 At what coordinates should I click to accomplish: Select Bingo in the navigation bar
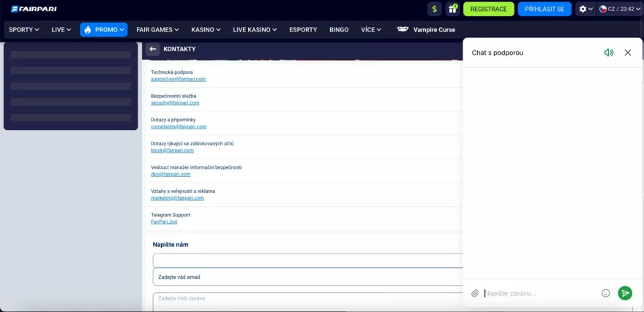point(339,30)
